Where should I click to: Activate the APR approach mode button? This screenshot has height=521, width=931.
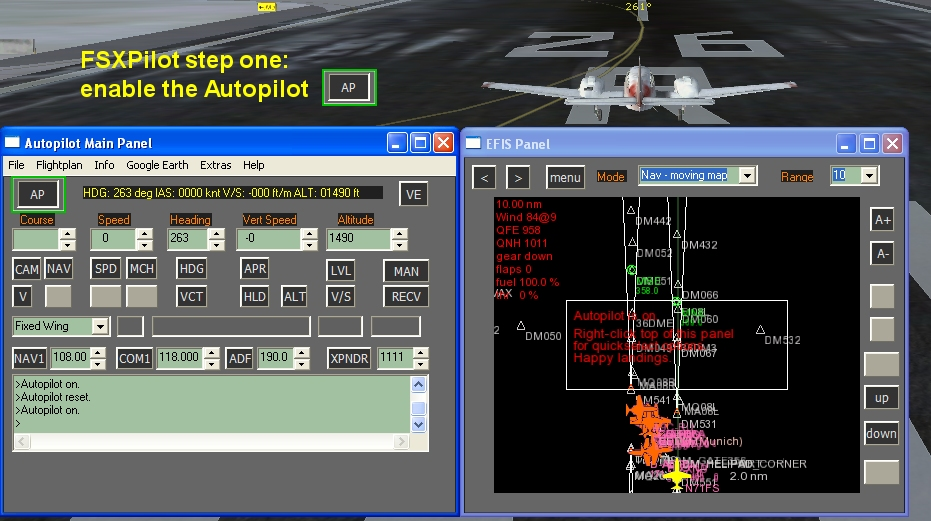pyautogui.click(x=255, y=269)
